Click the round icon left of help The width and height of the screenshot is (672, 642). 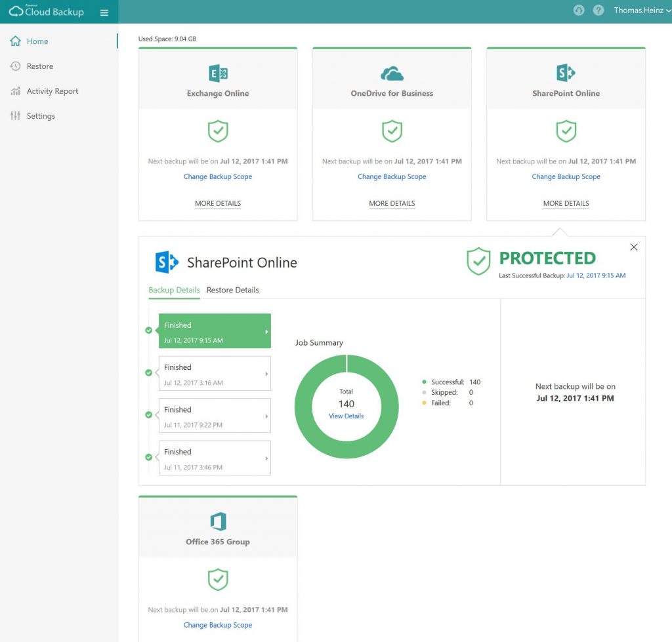[x=579, y=10]
